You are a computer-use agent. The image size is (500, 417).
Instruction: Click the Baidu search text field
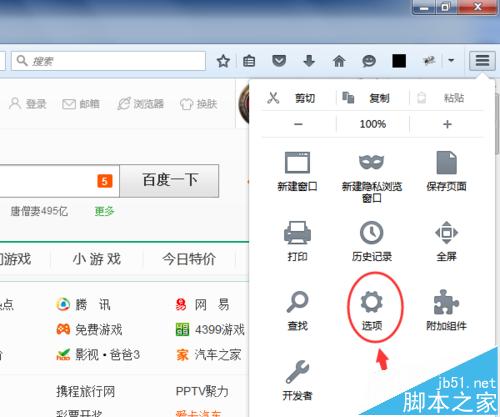[59, 181]
